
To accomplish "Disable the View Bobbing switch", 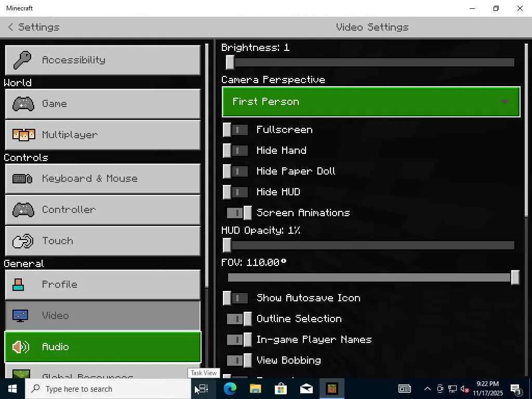I will click(239, 361).
